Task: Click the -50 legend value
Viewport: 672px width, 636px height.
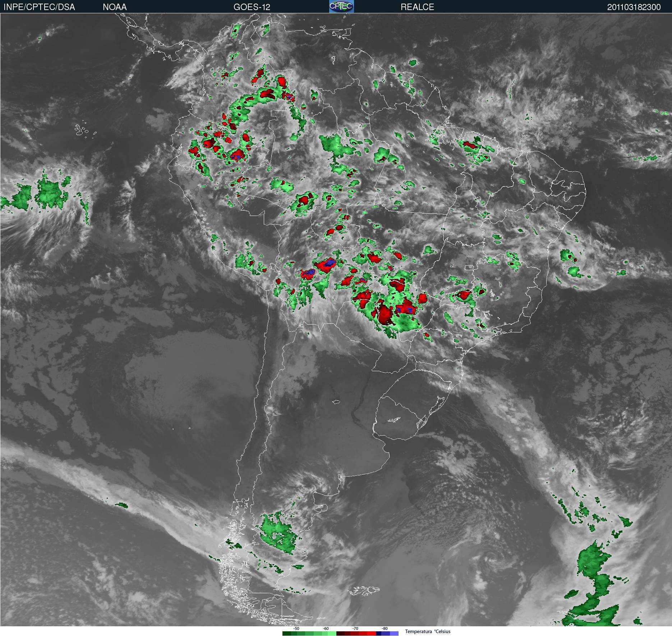Action: click(296, 628)
